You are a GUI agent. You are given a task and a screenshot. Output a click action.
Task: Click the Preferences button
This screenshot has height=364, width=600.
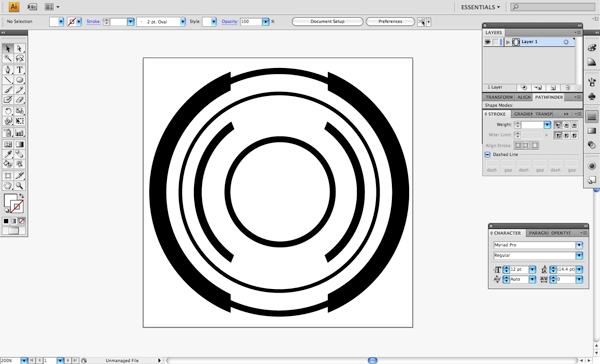tap(390, 22)
